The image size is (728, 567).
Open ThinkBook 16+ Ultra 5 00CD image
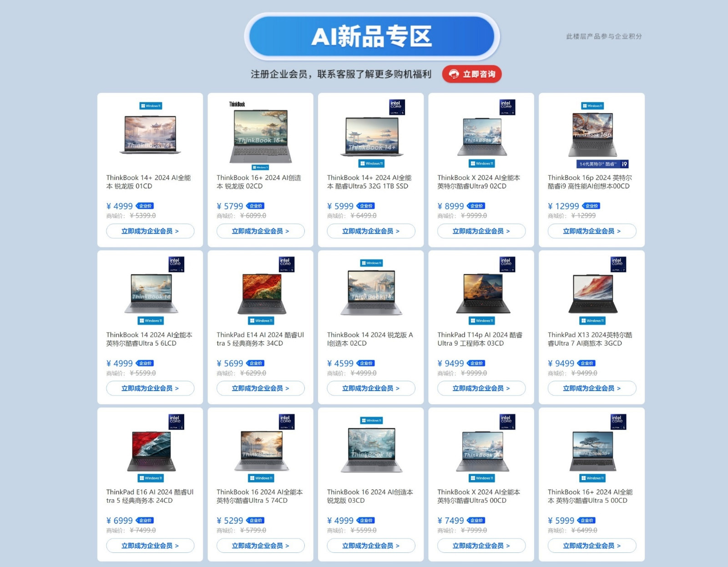coord(593,451)
